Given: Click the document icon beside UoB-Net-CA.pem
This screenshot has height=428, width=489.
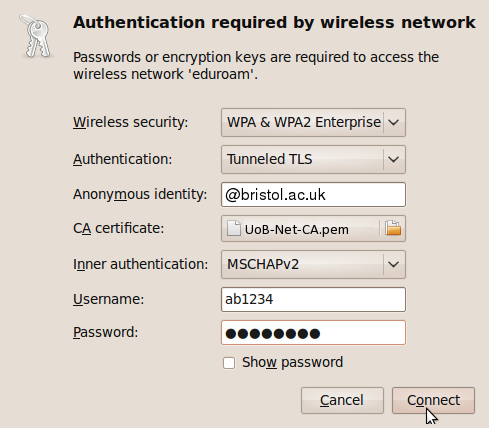Looking at the screenshot, I should click(234, 228).
